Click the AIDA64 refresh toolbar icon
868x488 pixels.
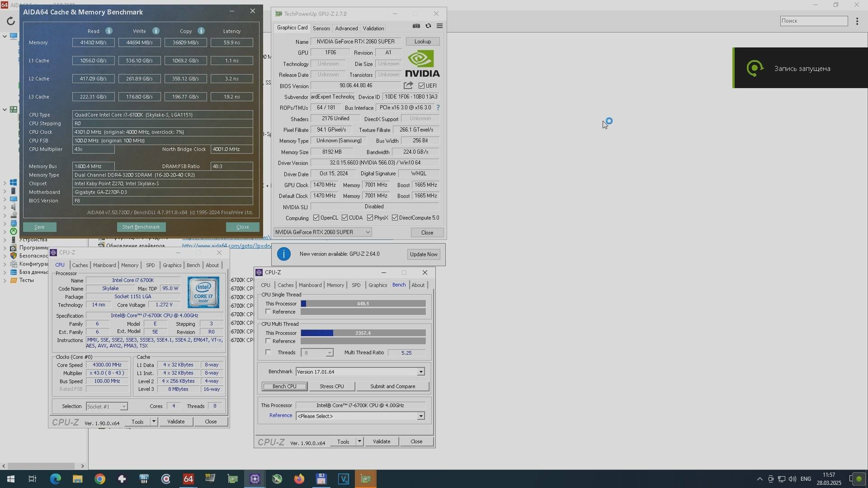click(x=10, y=21)
